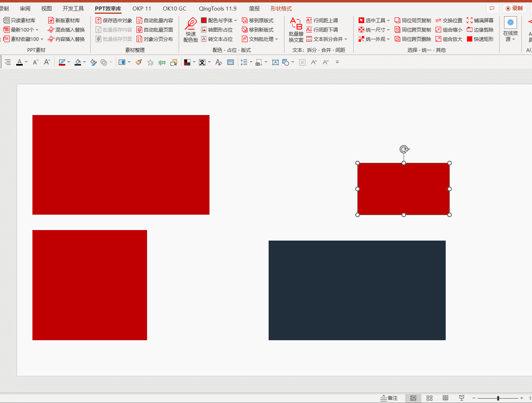Expand 统一外观 dropdown
The image size is (532, 403).
pyautogui.click(x=388, y=39)
